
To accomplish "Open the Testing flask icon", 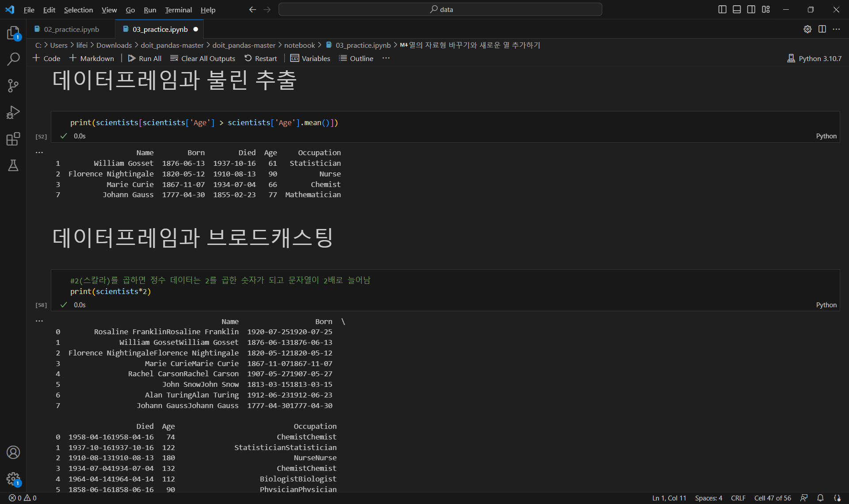I will pos(13,165).
